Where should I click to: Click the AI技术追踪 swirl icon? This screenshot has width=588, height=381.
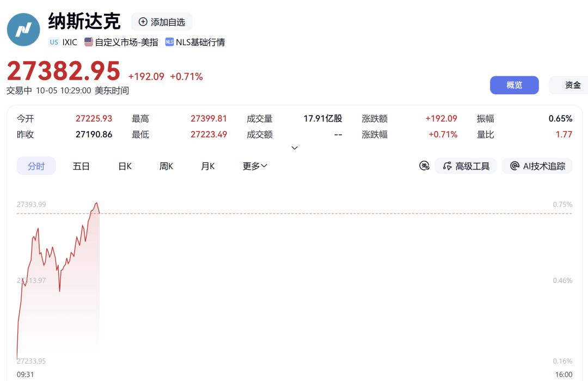(x=515, y=166)
